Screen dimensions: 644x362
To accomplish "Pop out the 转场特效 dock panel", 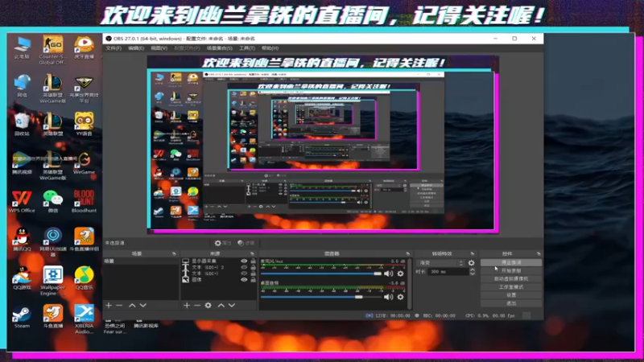I will (473, 253).
